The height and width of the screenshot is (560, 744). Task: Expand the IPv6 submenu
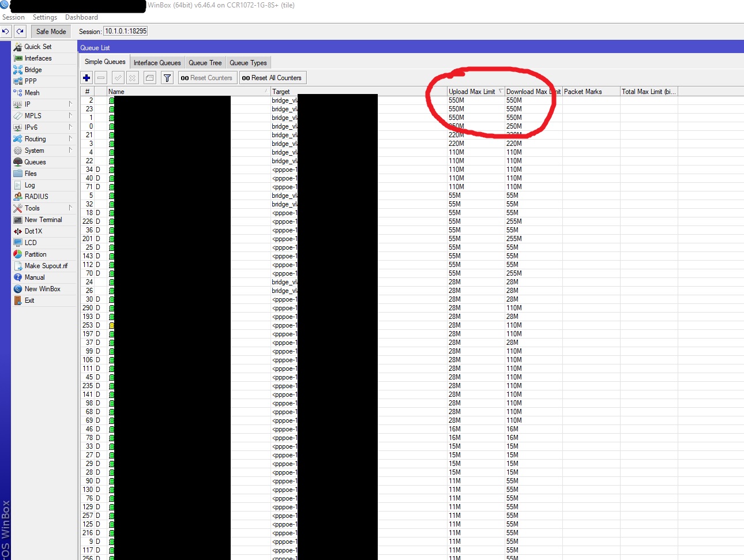tap(70, 127)
